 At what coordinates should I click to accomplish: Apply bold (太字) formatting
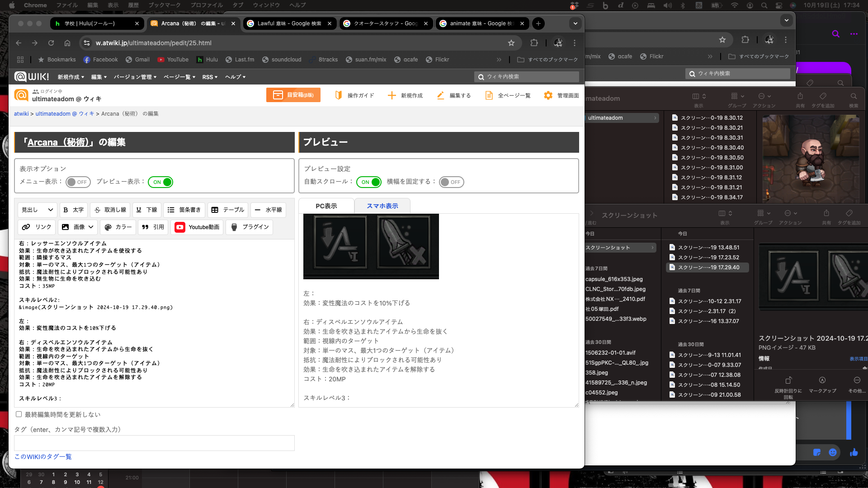point(73,210)
